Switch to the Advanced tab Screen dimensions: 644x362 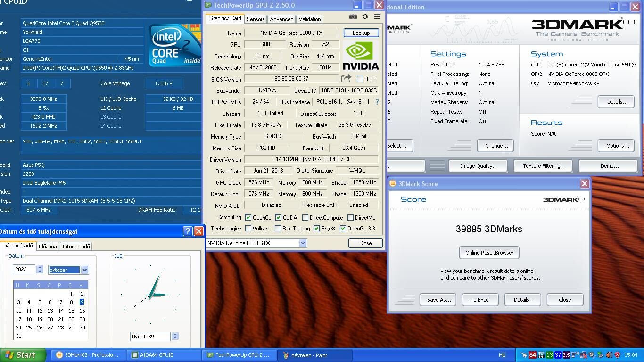pyautogui.click(x=281, y=19)
